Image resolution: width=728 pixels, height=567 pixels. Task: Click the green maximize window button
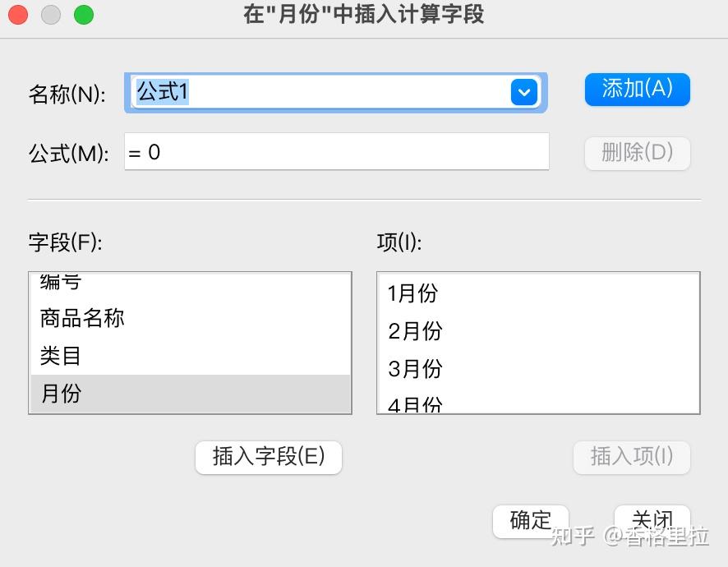[84, 15]
